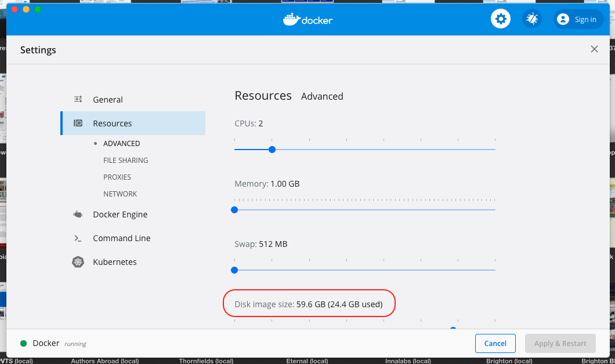Click the Disk image size slider handle
This screenshot has height=364, width=615.
click(x=453, y=328)
